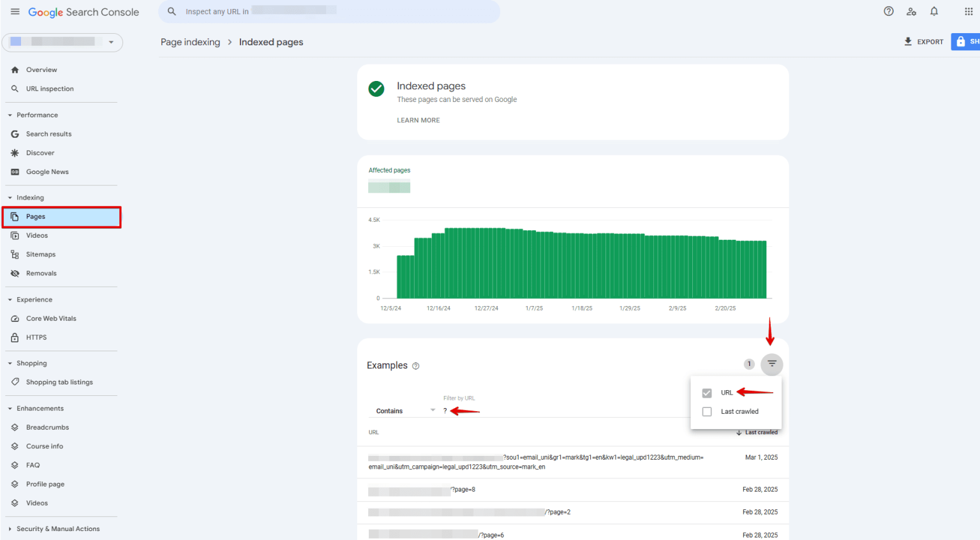Open the Help question mark icon
980x540 pixels.
click(888, 11)
